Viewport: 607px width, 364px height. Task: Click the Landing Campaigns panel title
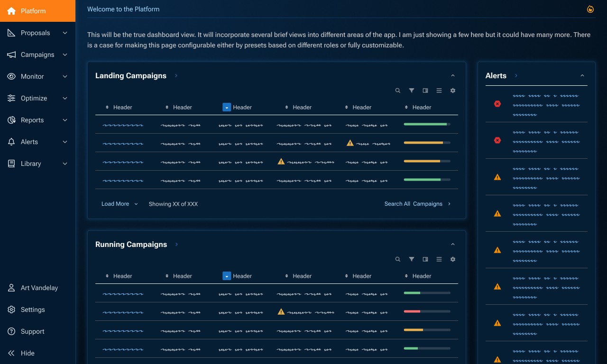131,76
